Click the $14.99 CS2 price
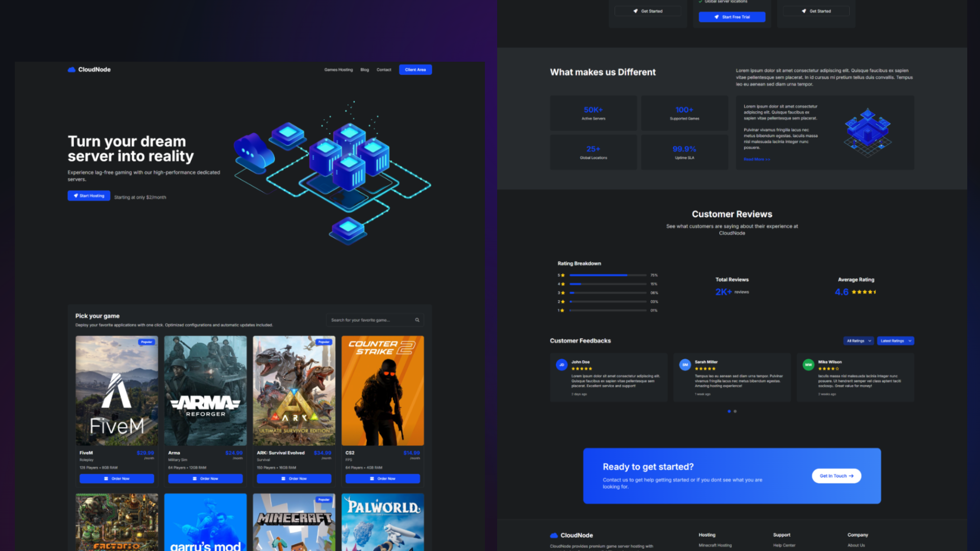Image resolution: width=980 pixels, height=551 pixels. coord(411,453)
